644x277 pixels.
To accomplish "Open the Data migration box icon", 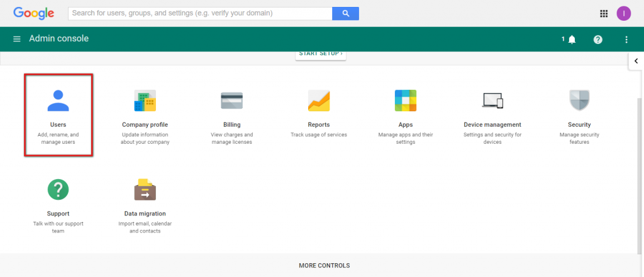I will tap(145, 190).
